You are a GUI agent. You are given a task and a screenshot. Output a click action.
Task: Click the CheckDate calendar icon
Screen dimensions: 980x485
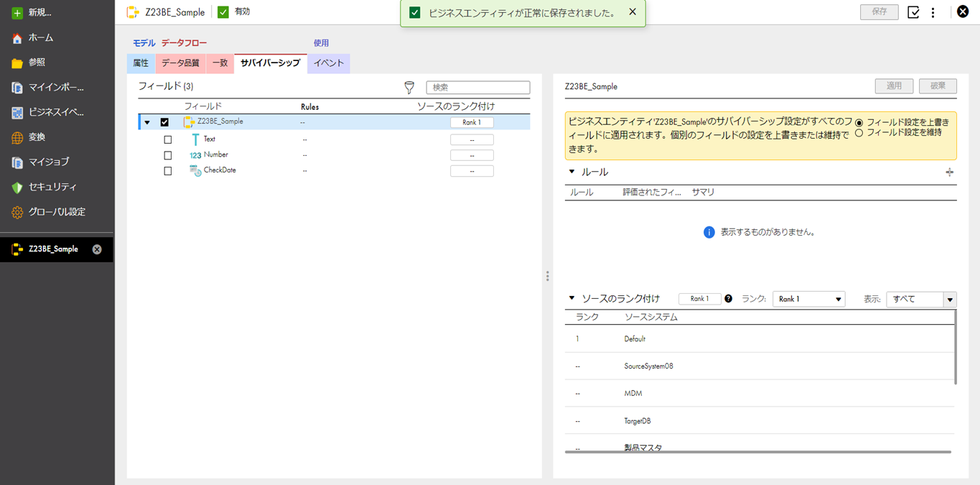pos(195,171)
